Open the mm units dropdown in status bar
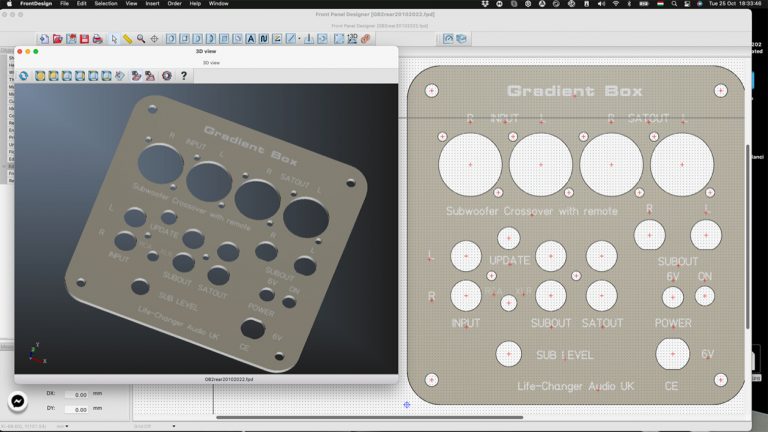Image resolution: width=768 pixels, height=432 pixels. coord(63,427)
